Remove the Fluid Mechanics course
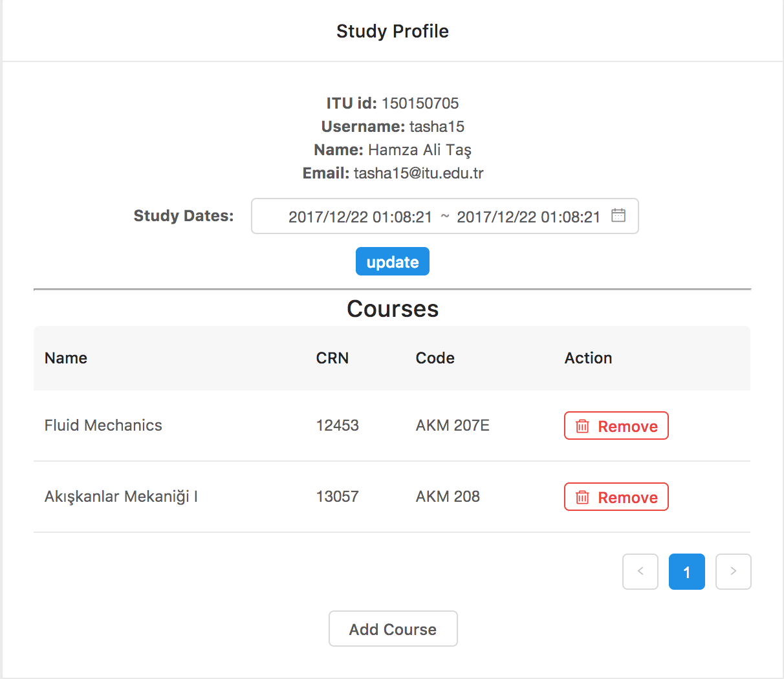Screen dimensions: 784x679 point(616,426)
